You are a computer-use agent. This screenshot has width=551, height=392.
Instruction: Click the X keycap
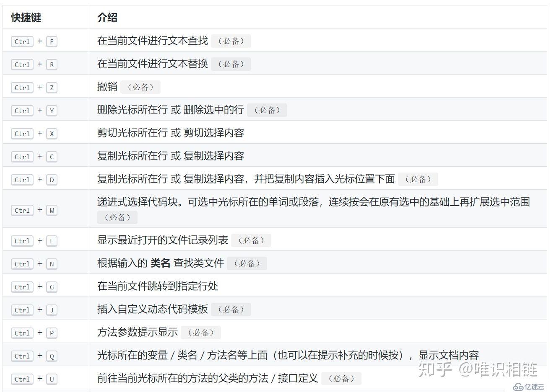pyautogui.click(x=52, y=134)
